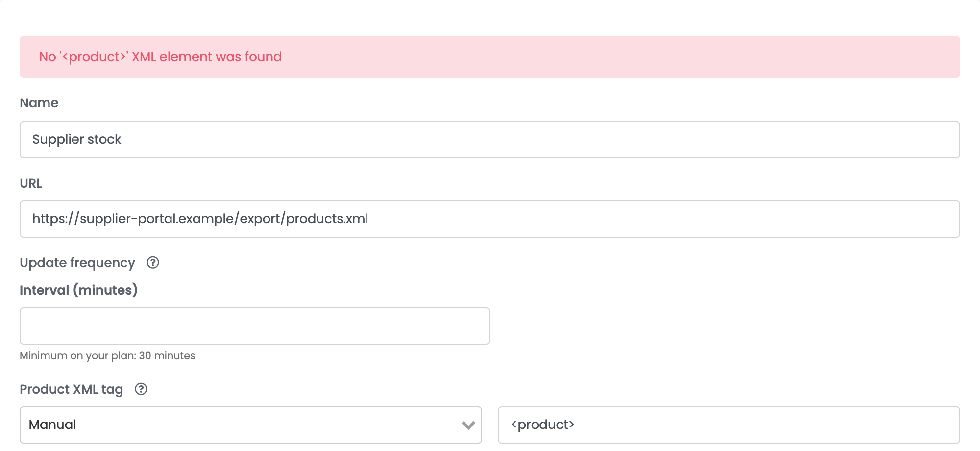The image size is (980, 451).
Task: Open the Product XML tag help icon
Action: coord(141,389)
